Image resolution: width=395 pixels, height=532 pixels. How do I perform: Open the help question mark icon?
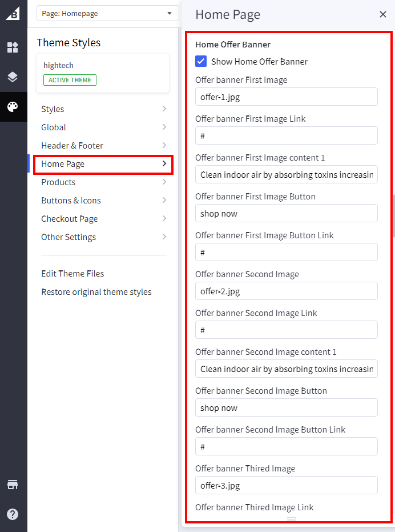coord(13,514)
